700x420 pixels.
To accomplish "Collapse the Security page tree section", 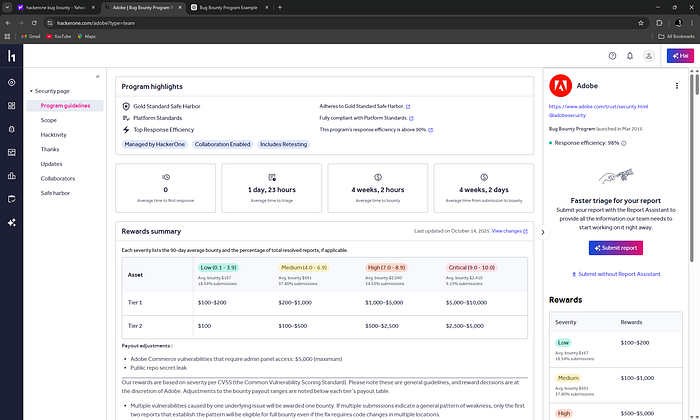I will click(31, 91).
